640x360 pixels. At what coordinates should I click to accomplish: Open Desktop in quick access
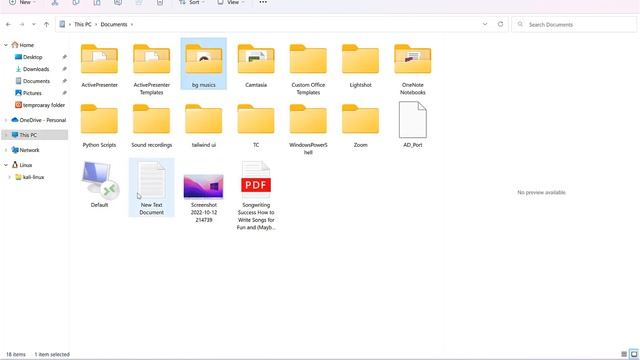(33, 57)
